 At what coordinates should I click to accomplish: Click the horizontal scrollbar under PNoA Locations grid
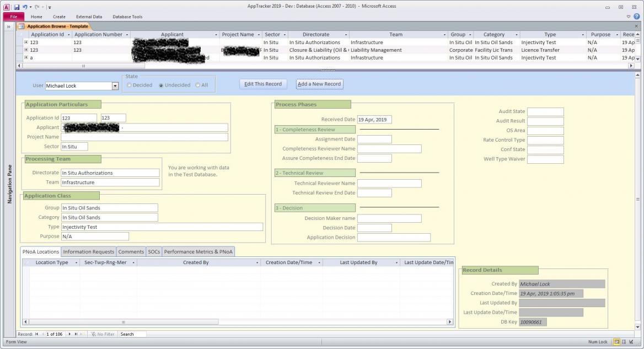(123, 322)
